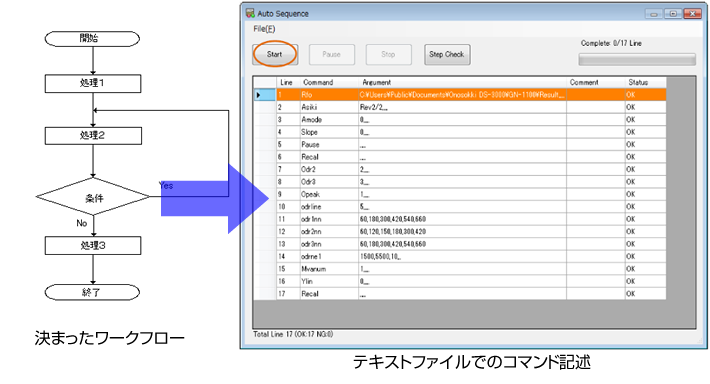Image resolution: width=710 pixels, height=384 pixels.
Task: Click the 'Rev2/2' argument cell
Action: (x=462, y=107)
